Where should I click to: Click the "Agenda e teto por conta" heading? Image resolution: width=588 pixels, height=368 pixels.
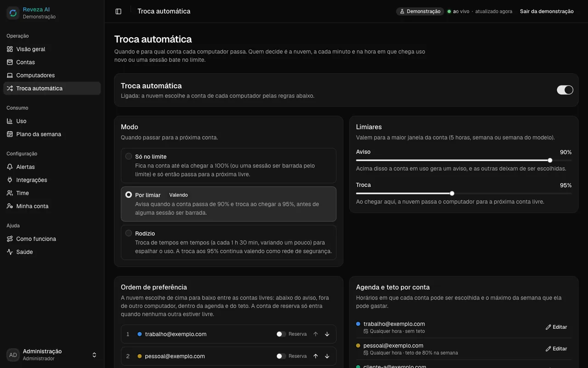tap(393, 287)
